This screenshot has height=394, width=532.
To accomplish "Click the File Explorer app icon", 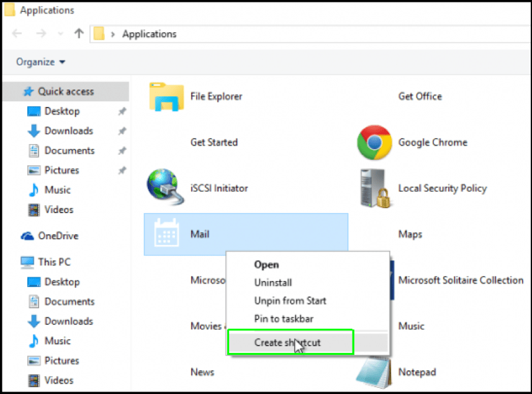I will tap(166, 97).
